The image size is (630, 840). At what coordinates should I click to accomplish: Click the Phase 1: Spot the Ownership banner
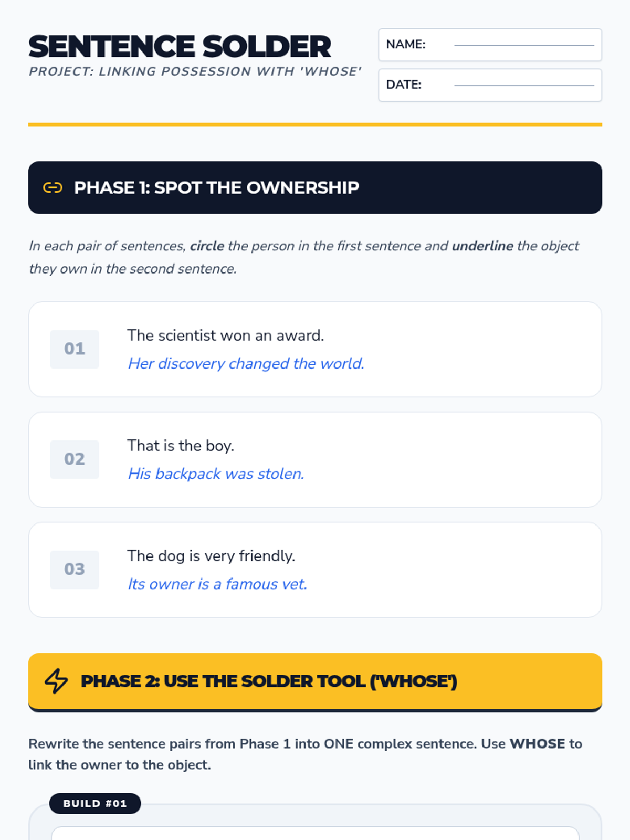315,187
